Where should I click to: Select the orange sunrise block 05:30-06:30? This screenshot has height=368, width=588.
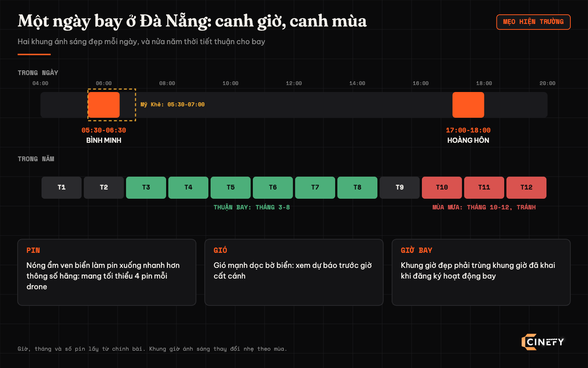pyautogui.click(x=104, y=105)
